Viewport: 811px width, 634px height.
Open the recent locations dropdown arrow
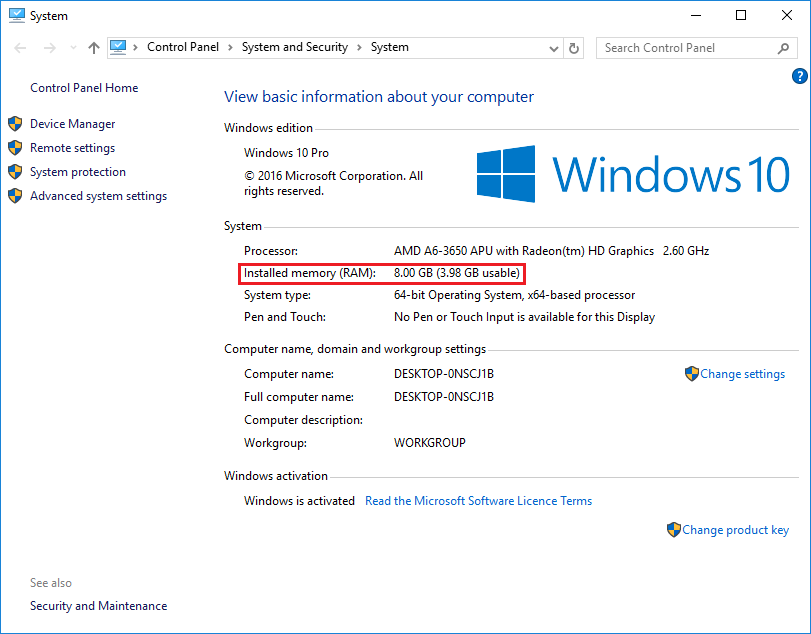pos(73,48)
